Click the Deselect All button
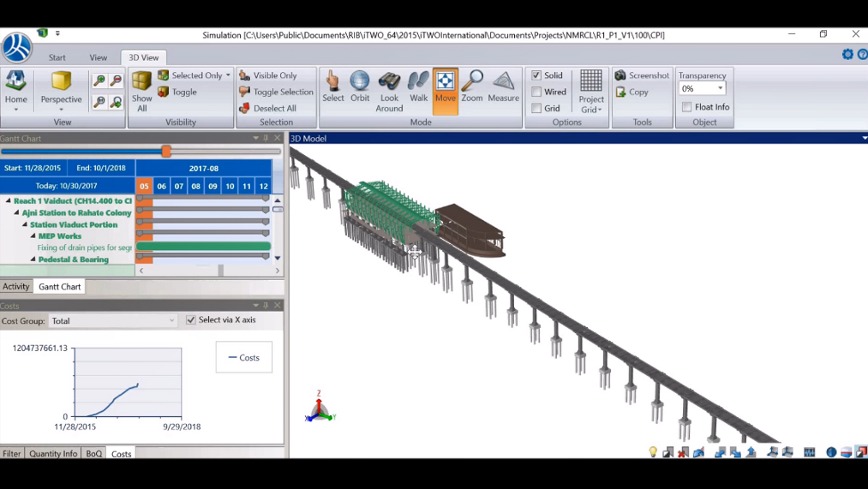 point(268,109)
